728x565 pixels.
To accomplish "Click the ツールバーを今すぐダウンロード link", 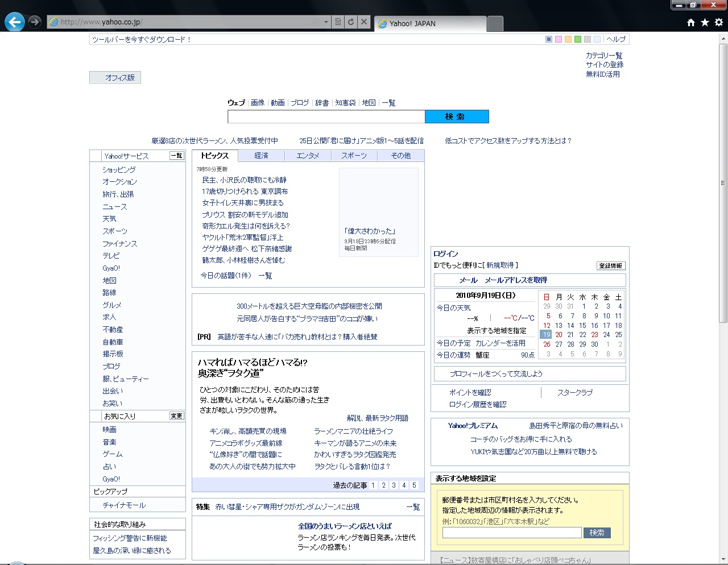I will click(142, 40).
